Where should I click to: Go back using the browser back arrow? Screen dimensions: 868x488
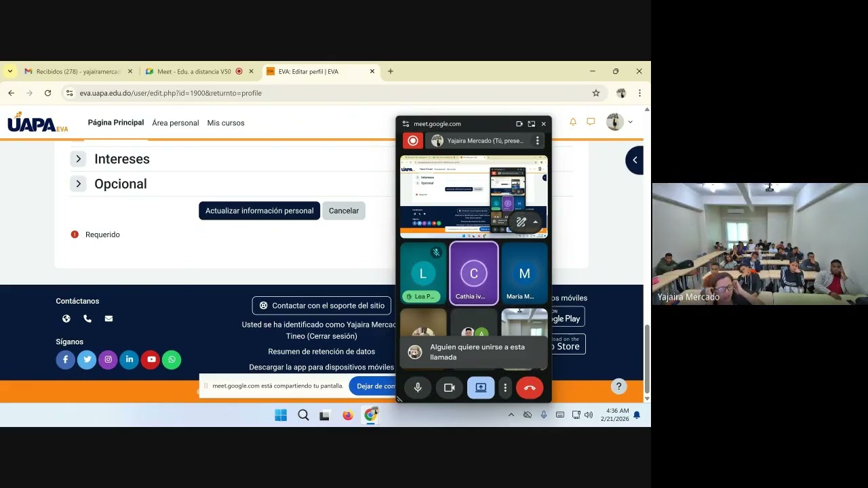tap(11, 93)
